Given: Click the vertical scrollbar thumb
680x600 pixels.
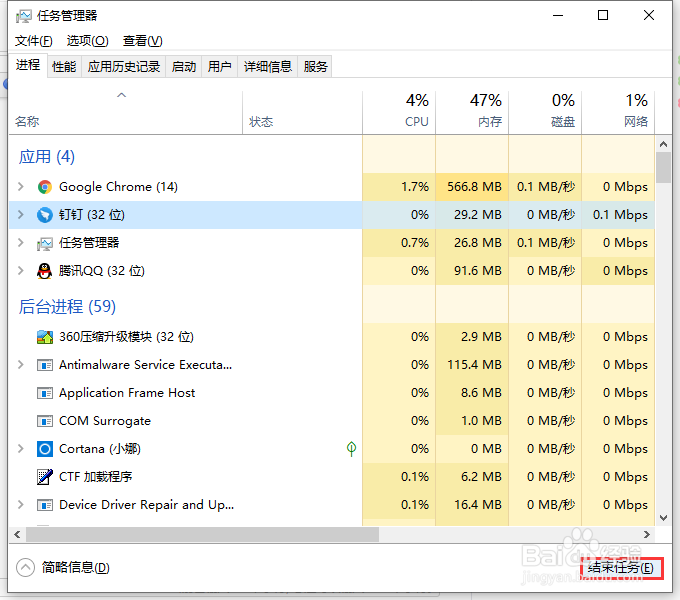Looking at the screenshot, I should click(x=663, y=168).
